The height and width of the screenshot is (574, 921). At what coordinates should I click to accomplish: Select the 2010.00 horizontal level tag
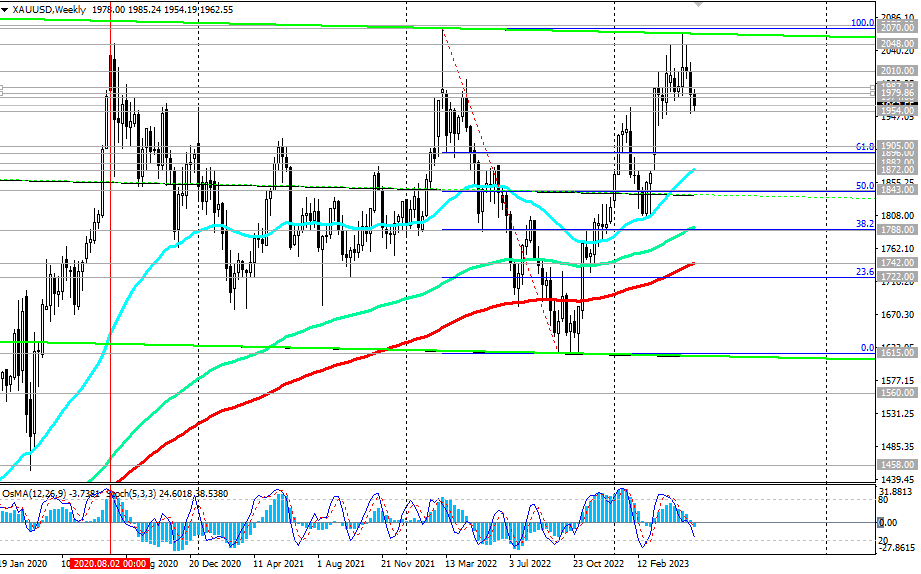[898, 71]
